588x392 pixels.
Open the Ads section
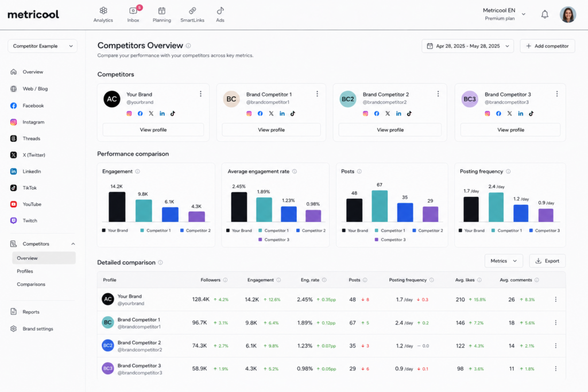click(220, 15)
